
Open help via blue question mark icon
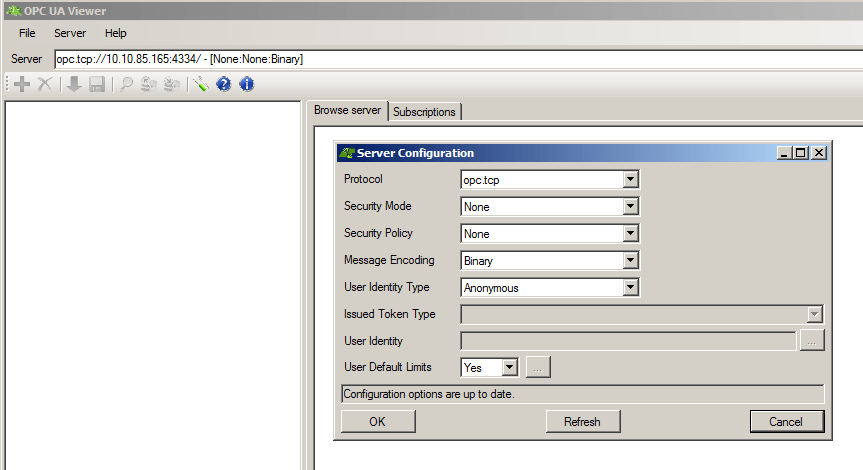[223, 85]
